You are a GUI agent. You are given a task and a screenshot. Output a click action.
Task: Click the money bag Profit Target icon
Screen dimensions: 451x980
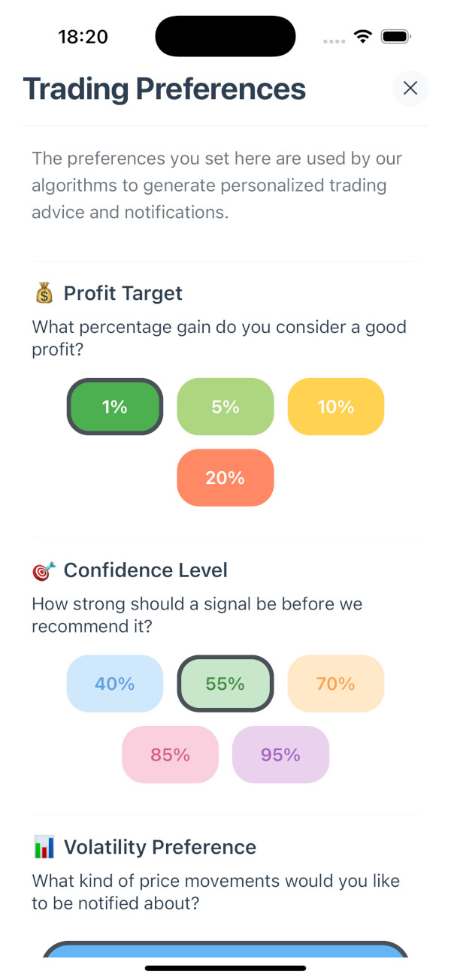44,293
